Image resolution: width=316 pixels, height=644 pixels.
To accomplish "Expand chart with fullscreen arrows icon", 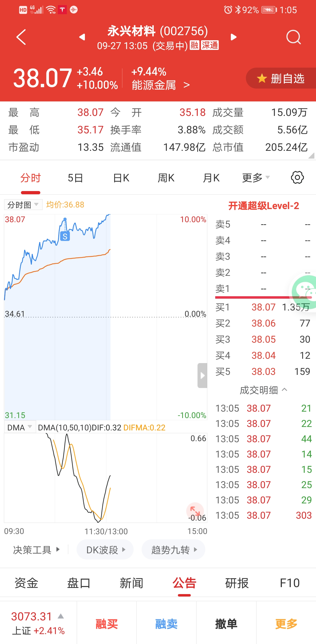I will point(195,510).
